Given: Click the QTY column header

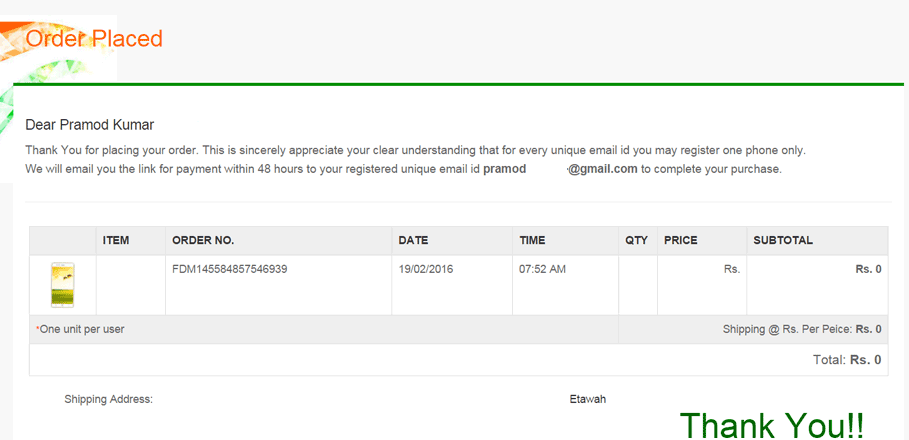Looking at the screenshot, I should (637, 240).
